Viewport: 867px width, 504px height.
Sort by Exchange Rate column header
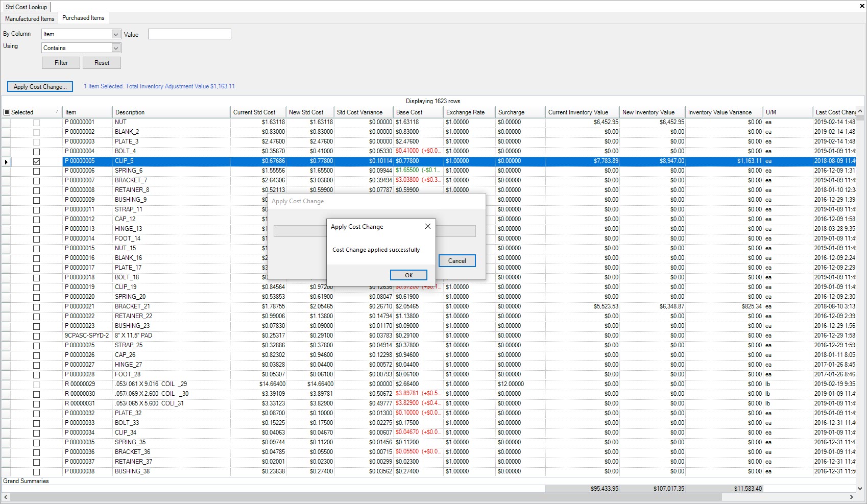(x=469, y=112)
